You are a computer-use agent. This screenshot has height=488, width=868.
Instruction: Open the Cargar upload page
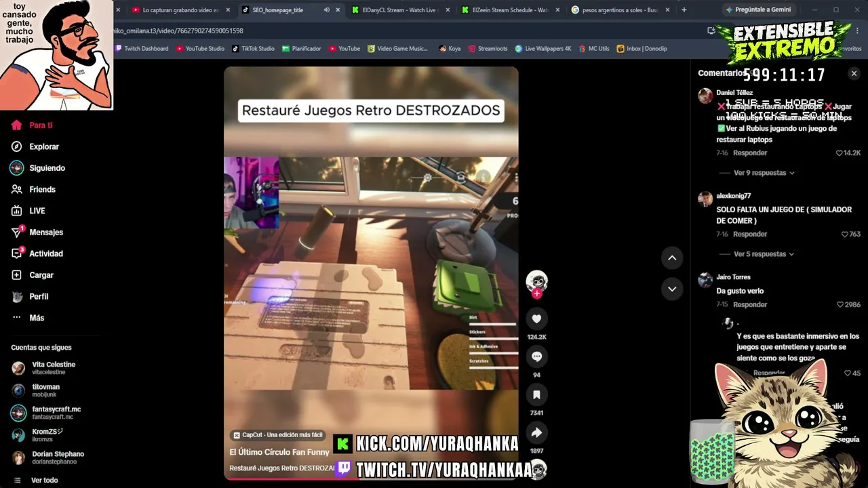pos(33,275)
